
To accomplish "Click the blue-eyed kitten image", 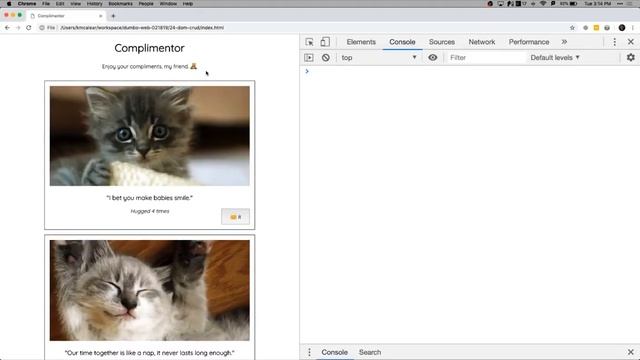I will coord(150,136).
